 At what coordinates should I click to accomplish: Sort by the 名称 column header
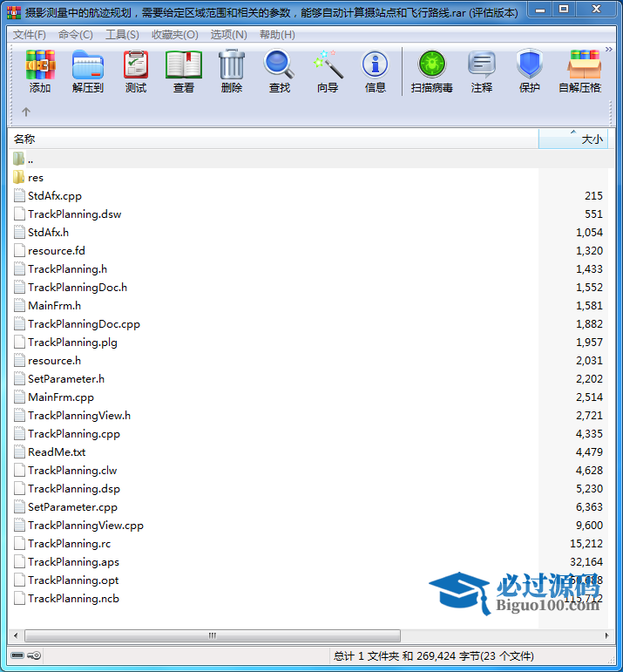(x=274, y=139)
